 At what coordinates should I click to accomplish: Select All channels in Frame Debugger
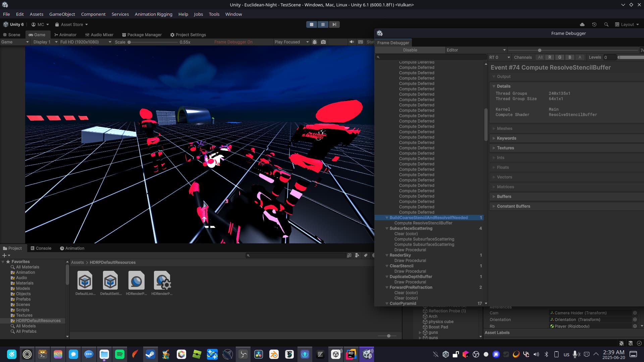point(540,57)
